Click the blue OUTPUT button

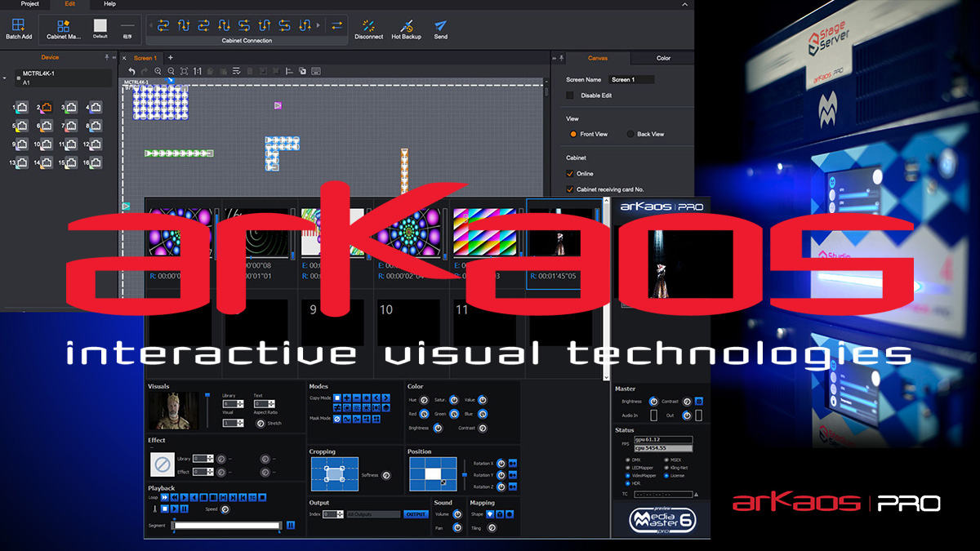pos(416,514)
